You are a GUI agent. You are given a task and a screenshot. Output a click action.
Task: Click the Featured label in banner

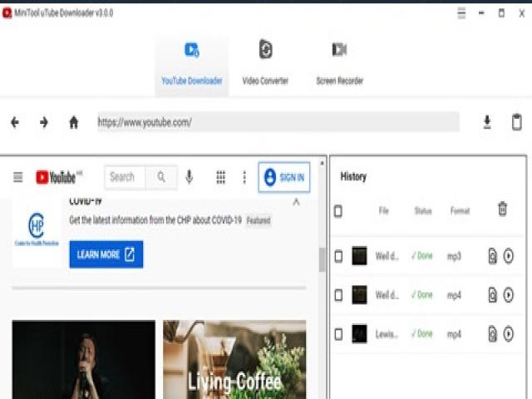coord(259,220)
